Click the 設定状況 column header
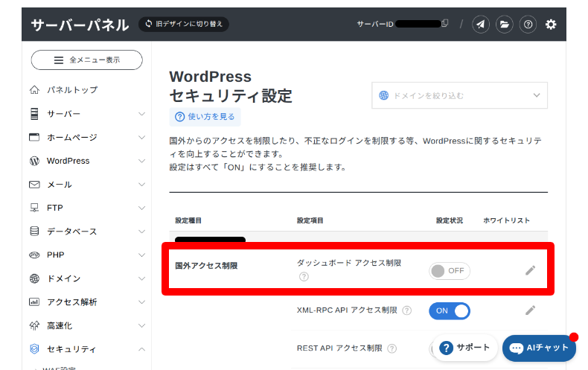This screenshot has width=588, height=370. [450, 220]
